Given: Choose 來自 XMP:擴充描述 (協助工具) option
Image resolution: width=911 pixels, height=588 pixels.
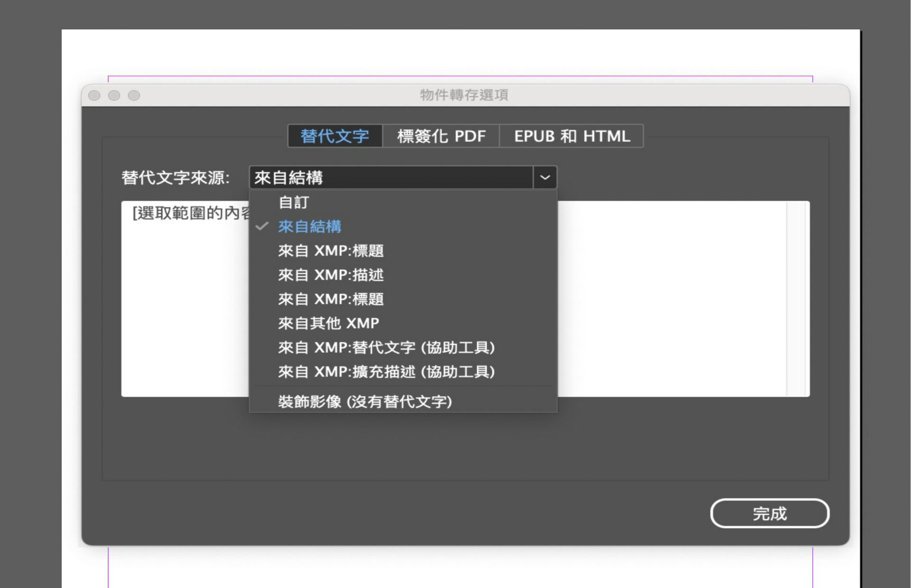Looking at the screenshot, I should coord(386,372).
